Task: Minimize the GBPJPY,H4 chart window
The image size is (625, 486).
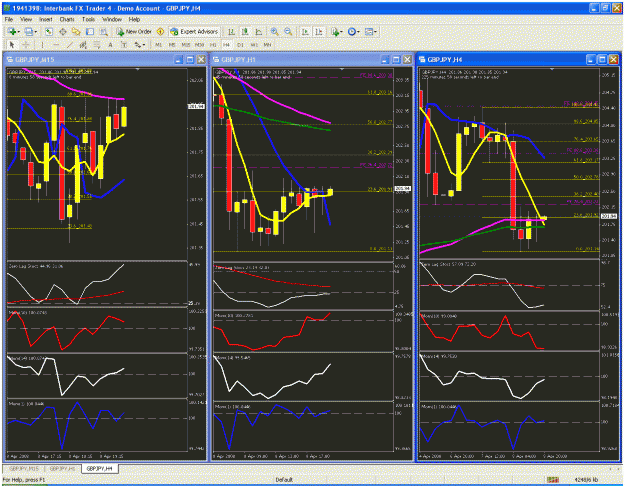Action: [x=591, y=60]
